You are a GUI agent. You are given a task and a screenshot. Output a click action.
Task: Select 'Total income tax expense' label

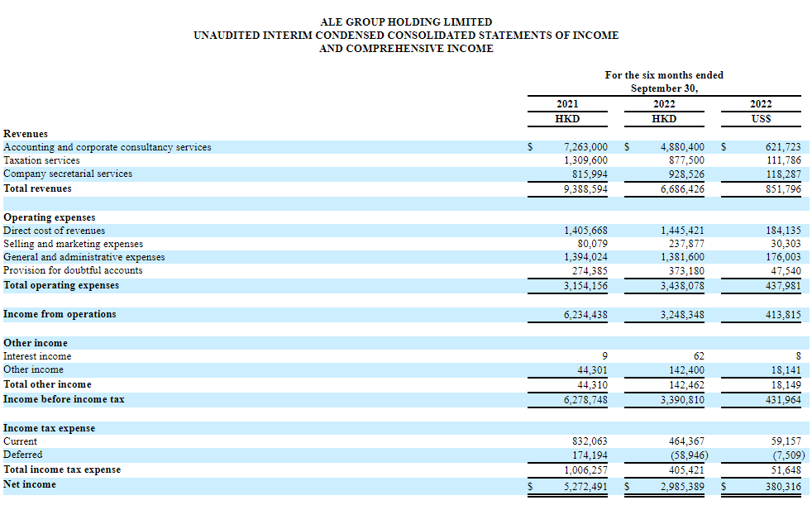[62, 469]
